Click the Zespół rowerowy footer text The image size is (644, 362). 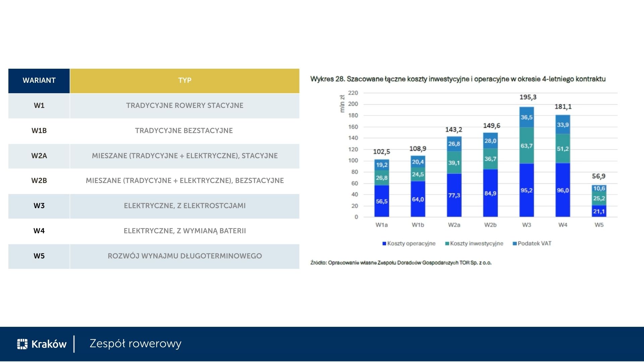click(x=135, y=344)
